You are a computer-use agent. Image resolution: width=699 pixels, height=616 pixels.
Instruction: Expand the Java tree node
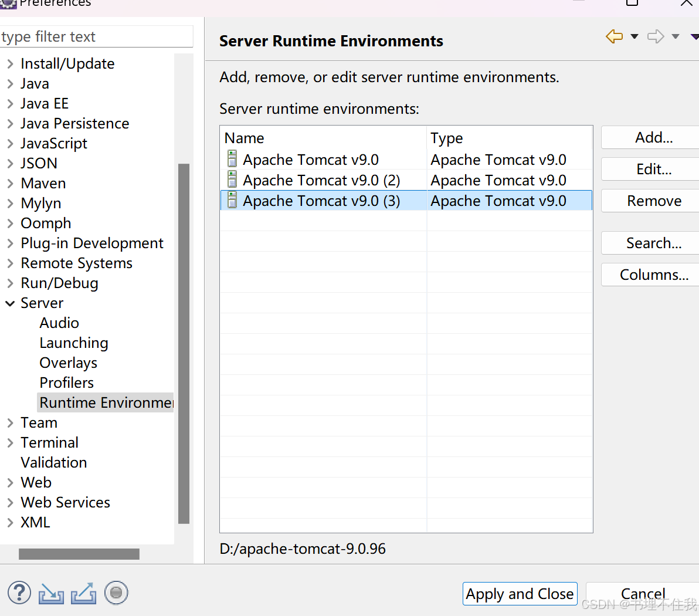10,84
